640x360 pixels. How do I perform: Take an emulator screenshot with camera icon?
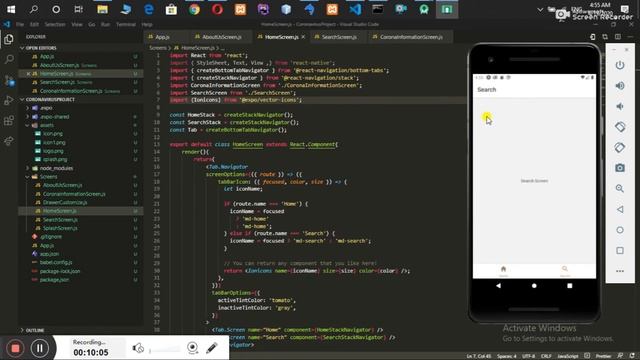tap(620, 168)
